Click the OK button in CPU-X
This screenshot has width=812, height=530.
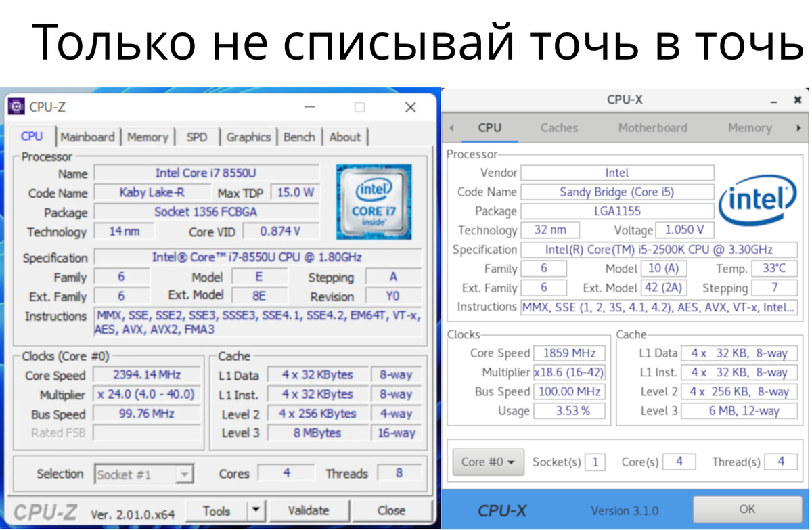[x=747, y=509]
